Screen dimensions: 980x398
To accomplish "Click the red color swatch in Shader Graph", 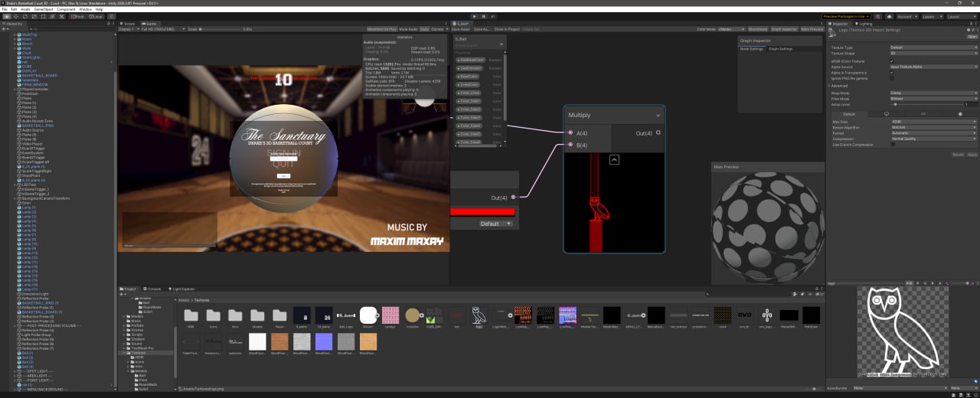I will pos(482,211).
